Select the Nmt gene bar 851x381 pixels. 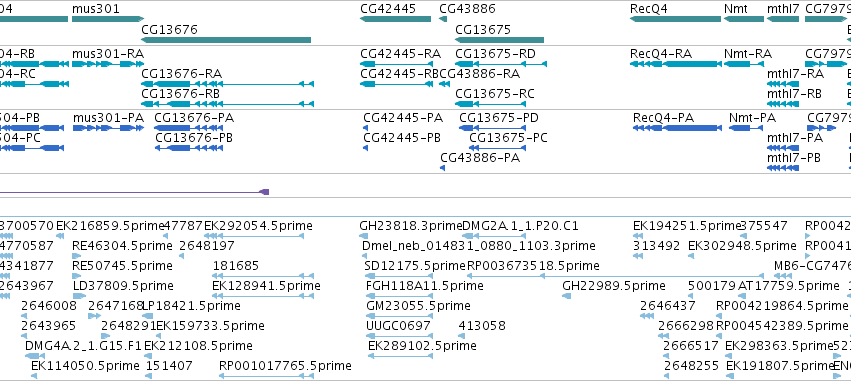pos(744,19)
